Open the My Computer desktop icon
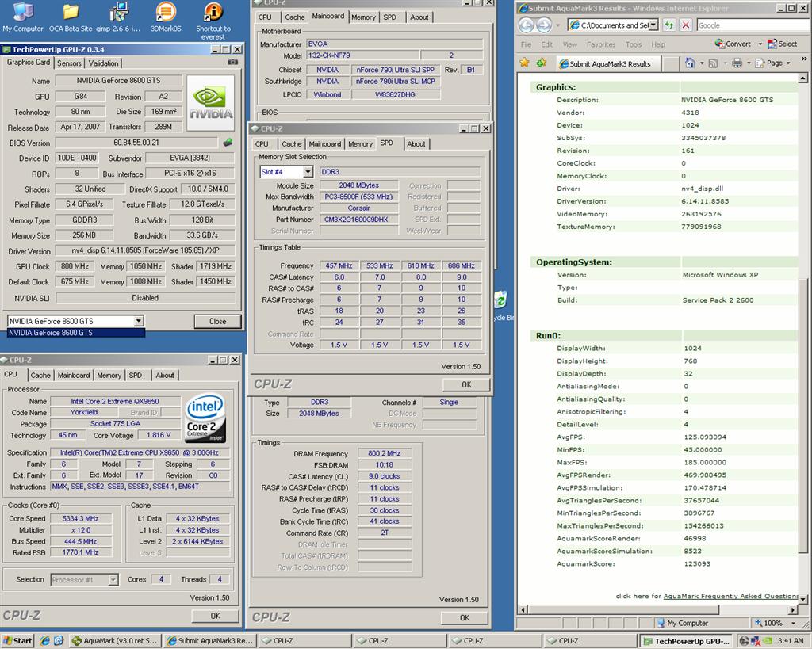 tap(23, 17)
